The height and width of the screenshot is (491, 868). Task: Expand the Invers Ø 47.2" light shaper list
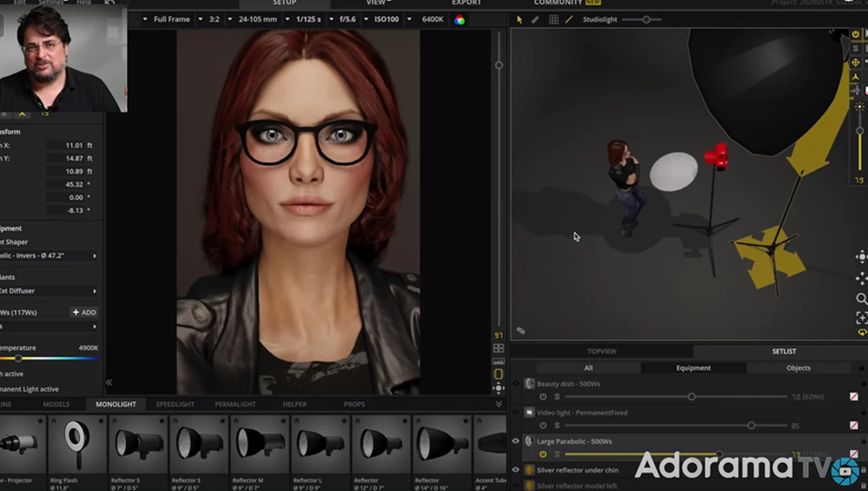click(94, 256)
